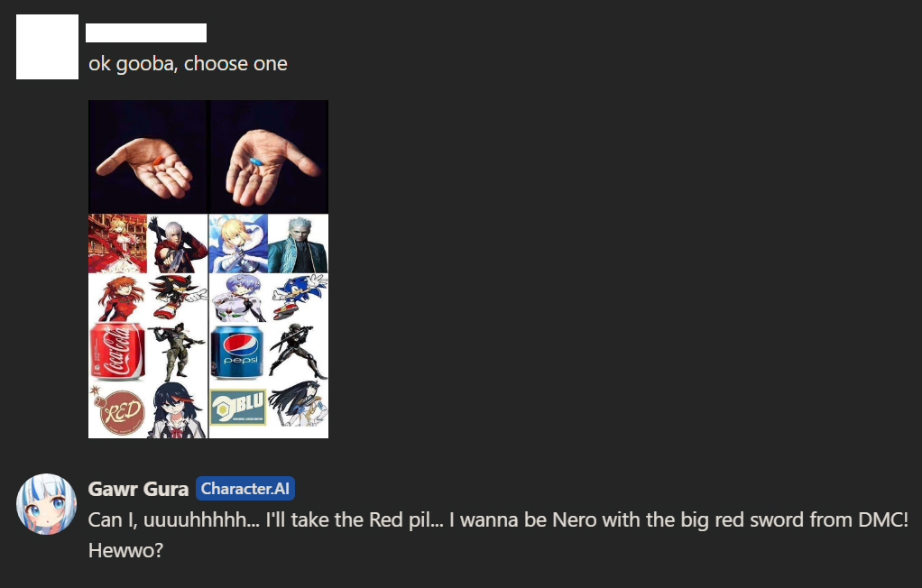The image size is (922, 588).
Task: Click the redacted username at top
Action: point(146,33)
